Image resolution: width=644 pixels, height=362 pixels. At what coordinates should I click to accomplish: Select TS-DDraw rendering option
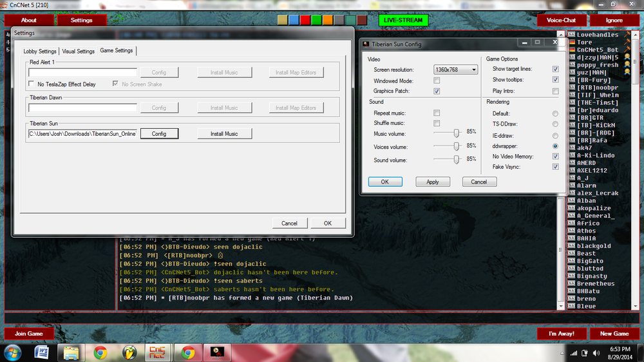(x=555, y=124)
